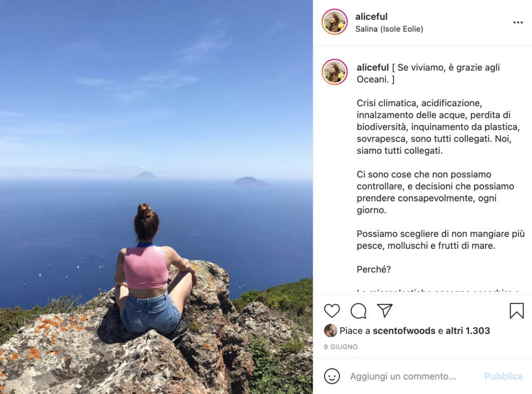This screenshot has width=532, height=394.
Task: Click the Pubblica button
Action: (503, 376)
